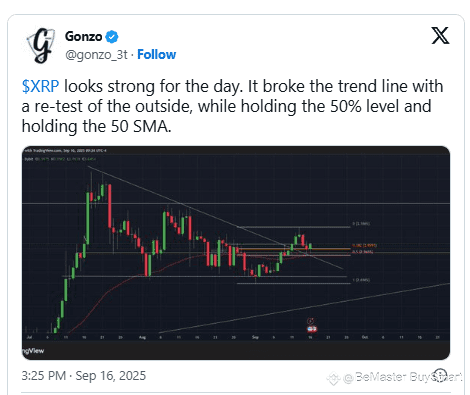Open Gonzo's profile avatar
The width and height of the screenshot is (470, 395).
pos(41,46)
